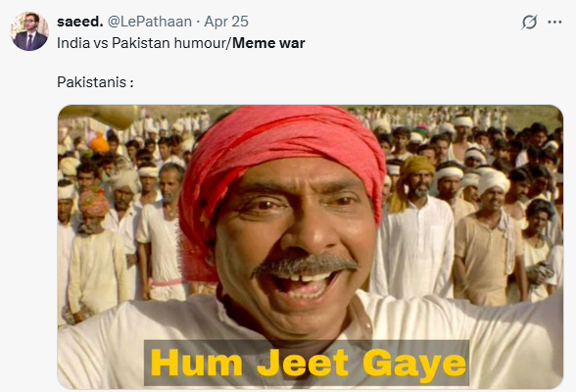Click the display name saeed.

tap(80, 22)
